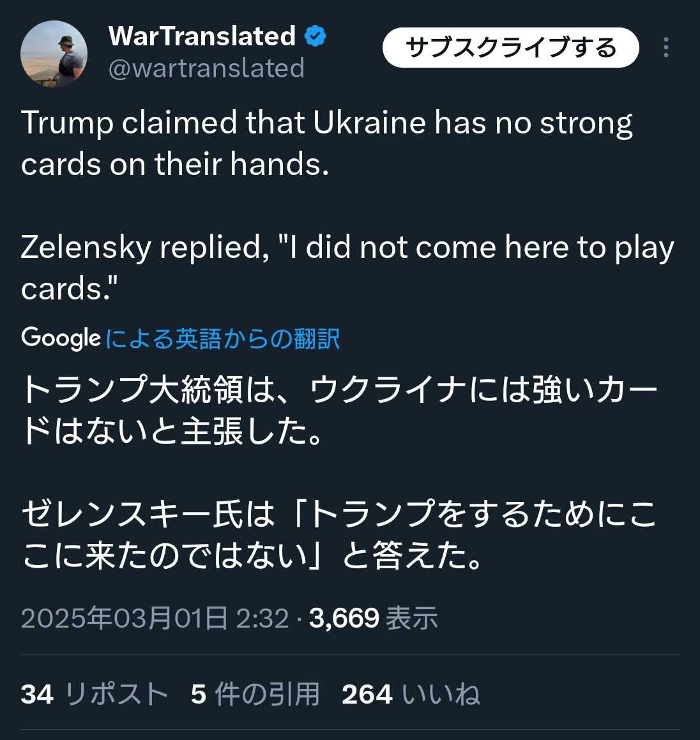The width and height of the screenshot is (700, 740).
Task: View the 3,669 表示 view count
Action: pos(374,618)
